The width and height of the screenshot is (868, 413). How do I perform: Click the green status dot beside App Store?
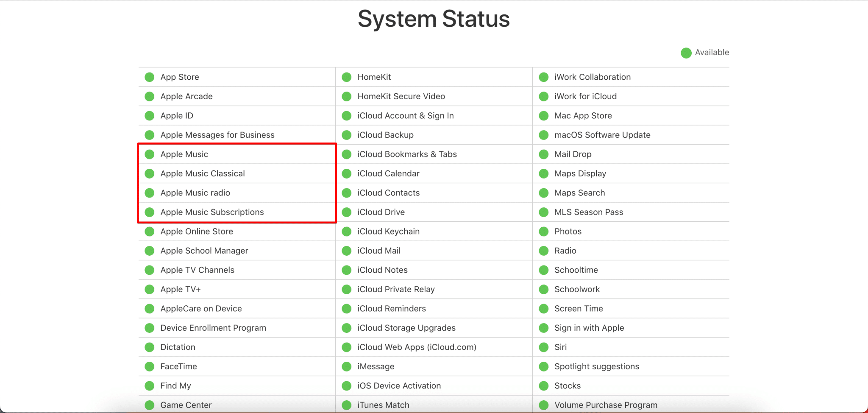(149, 77)
